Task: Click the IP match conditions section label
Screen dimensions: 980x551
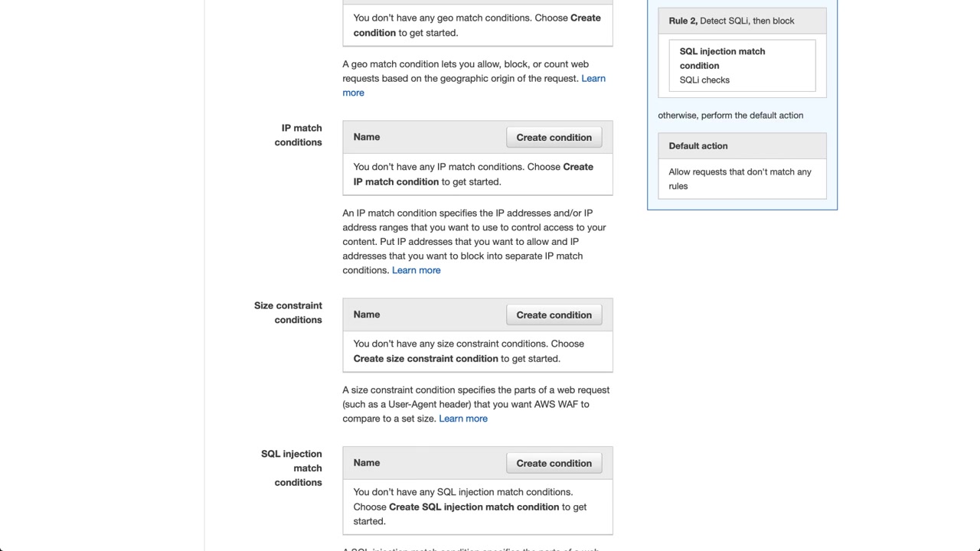Action: pyautogui.click(x=299, y=135)
